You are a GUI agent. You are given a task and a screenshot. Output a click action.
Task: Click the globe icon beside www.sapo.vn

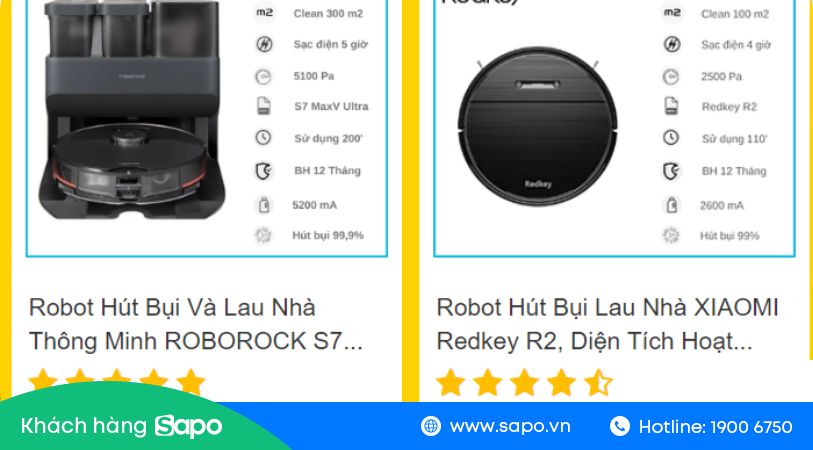tap(431, 426)
